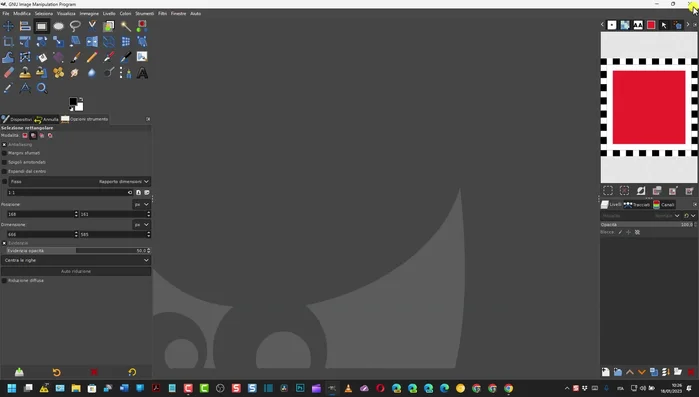
Task: Open tool options panel tab menu arrow
Action: click(x=148, y=119)
